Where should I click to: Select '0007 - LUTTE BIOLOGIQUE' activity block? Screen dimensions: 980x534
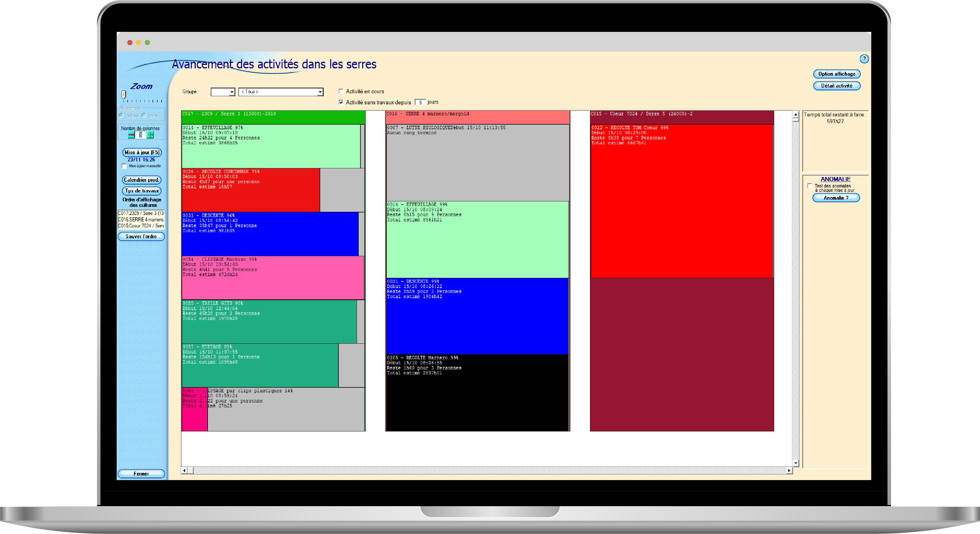477,163
